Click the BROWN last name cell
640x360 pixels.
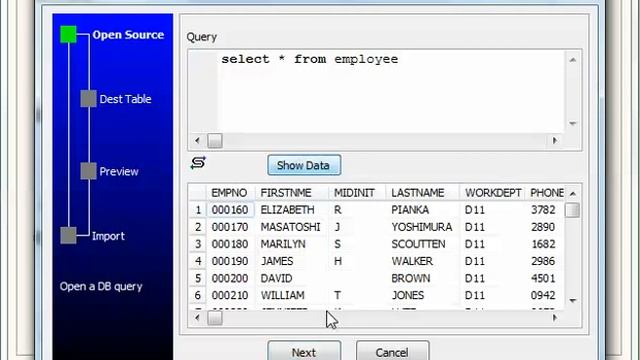click(423, 278)
